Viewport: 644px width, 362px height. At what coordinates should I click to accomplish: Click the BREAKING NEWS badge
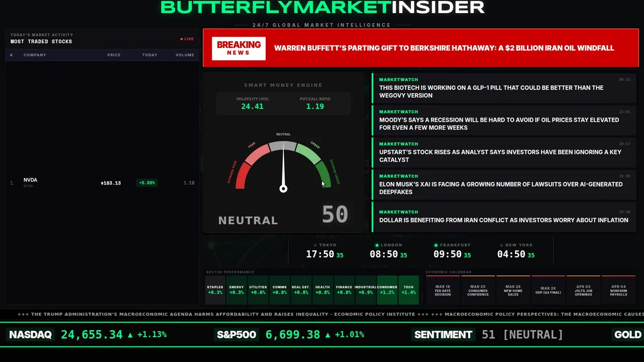pyautogui.click(x=238, y=48)
